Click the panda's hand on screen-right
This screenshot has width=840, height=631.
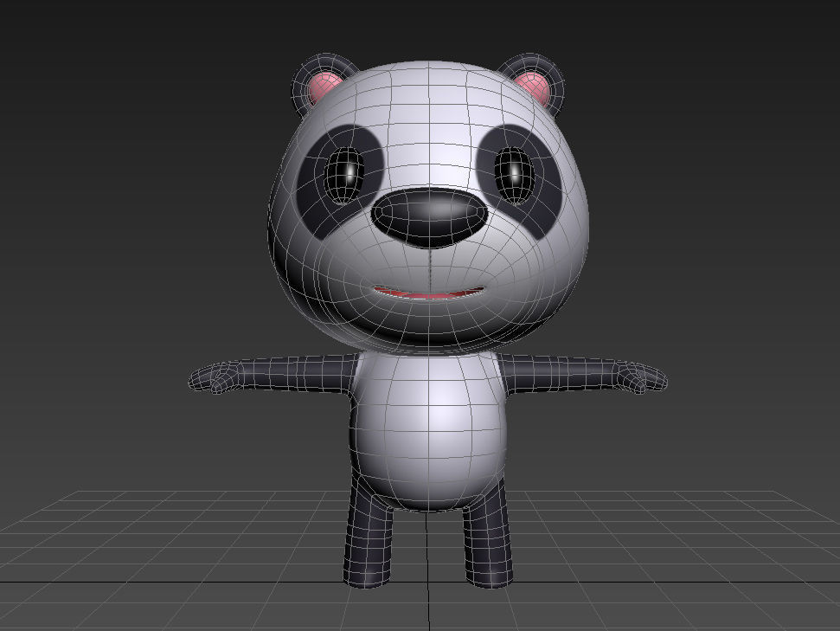point(641,377)
